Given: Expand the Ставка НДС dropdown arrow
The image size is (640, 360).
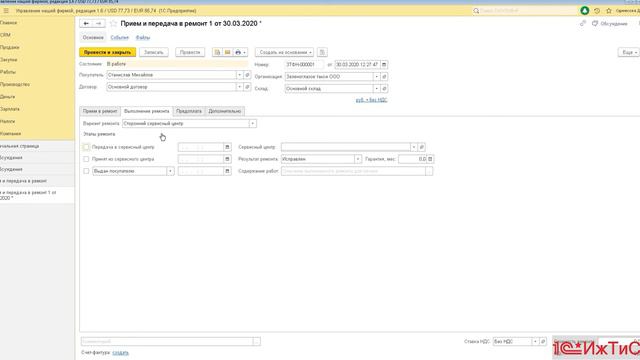Looking at the screenshot, I should [535, 341].
